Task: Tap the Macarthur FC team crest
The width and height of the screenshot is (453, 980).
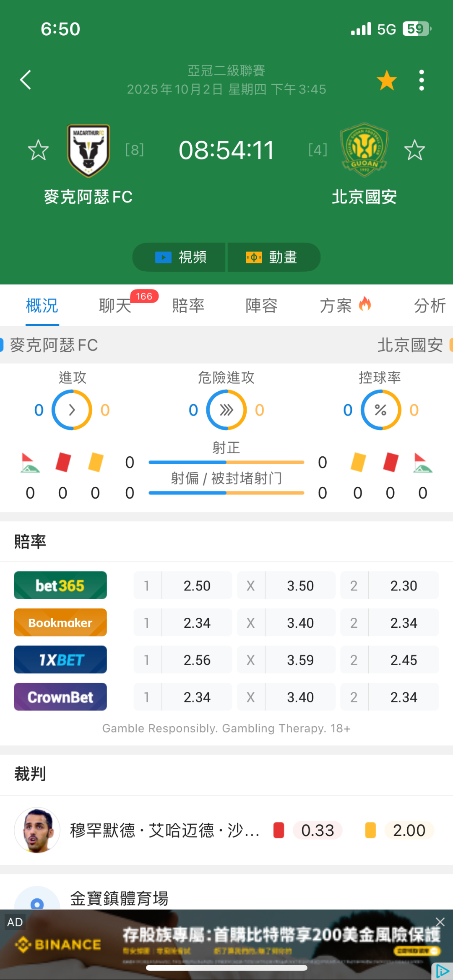Action: click(x=89, y=150)
